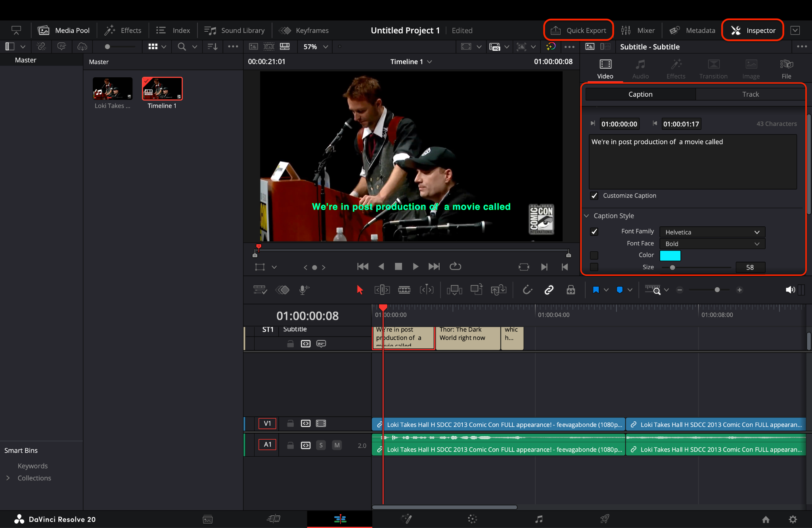812x528 pixels.
Task: Toggle the Snapping magnet tool
Action: 527,290
